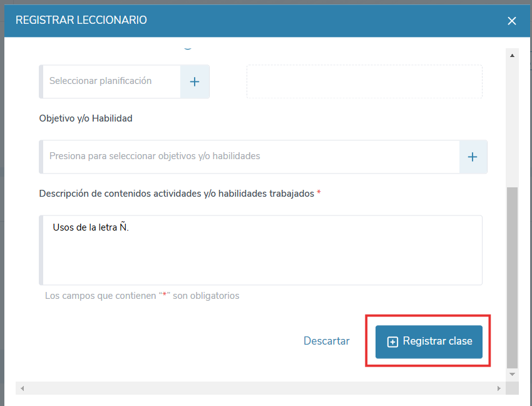Click the vertical scrollbar thumb
The height and width of the screenshot is (406, 532).
(x=513, y=278)
